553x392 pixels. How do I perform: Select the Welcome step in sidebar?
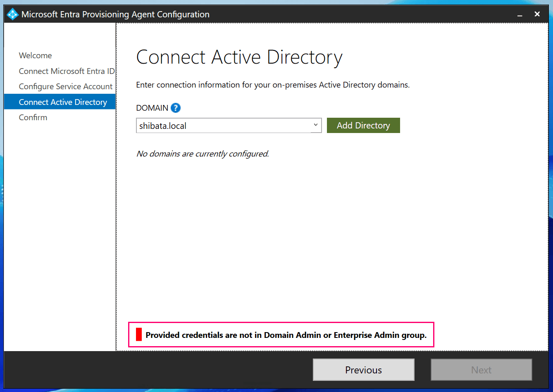click(x=36, y=55)
